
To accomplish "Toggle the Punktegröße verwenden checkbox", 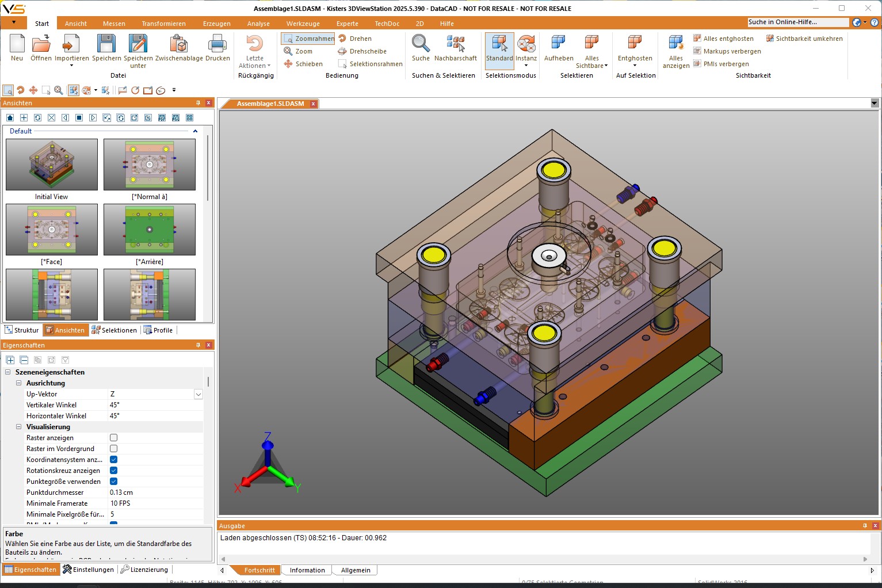I will (x=113, y=482).
